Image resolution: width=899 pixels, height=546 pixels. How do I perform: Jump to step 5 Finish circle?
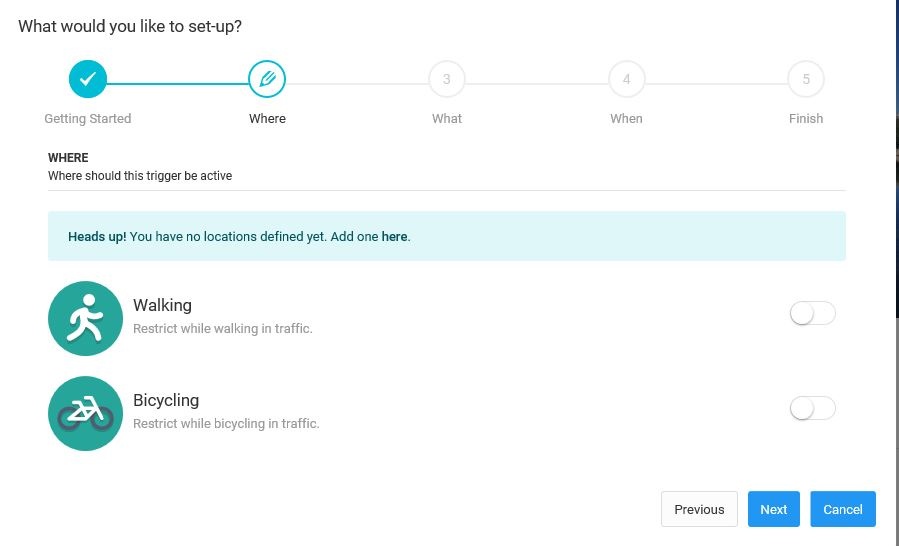pyautogui.click(x=805, y=79)
